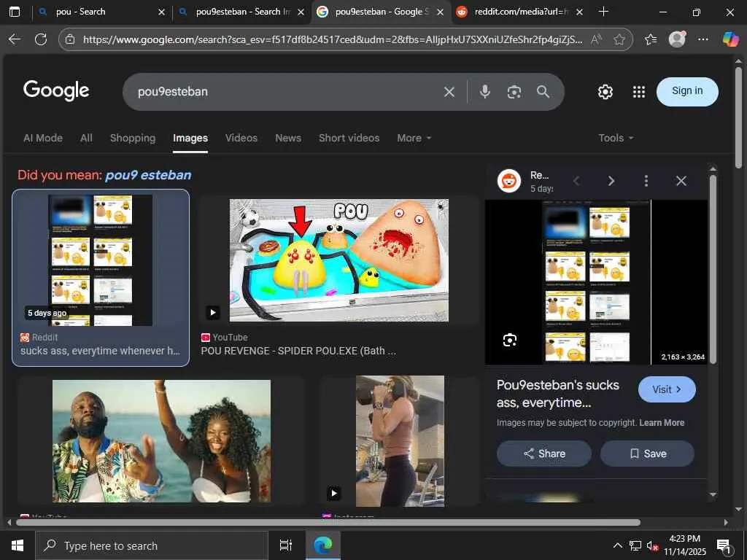Open Google quick settings gear
Screen dimensions: 747x560
point(605,91)
